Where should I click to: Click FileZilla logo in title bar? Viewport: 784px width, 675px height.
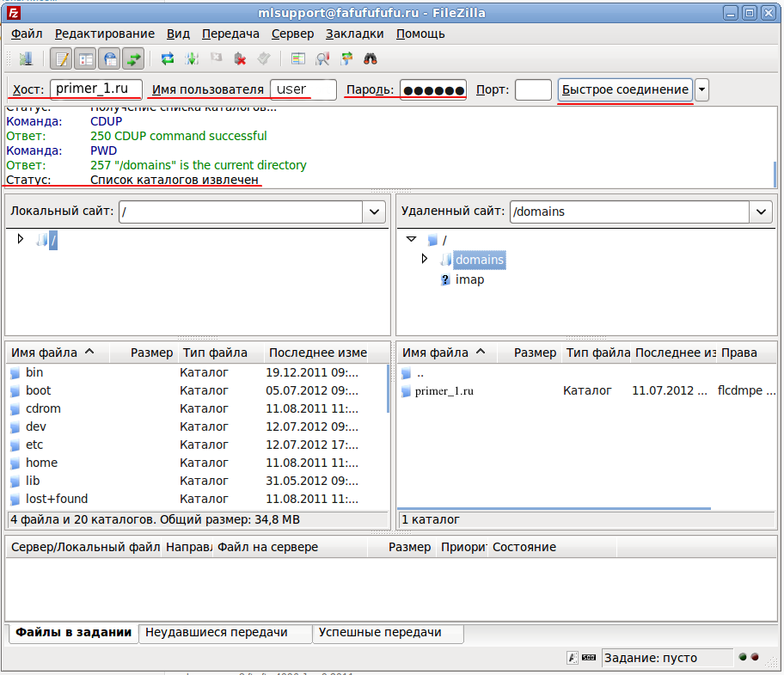click(14, 13)
